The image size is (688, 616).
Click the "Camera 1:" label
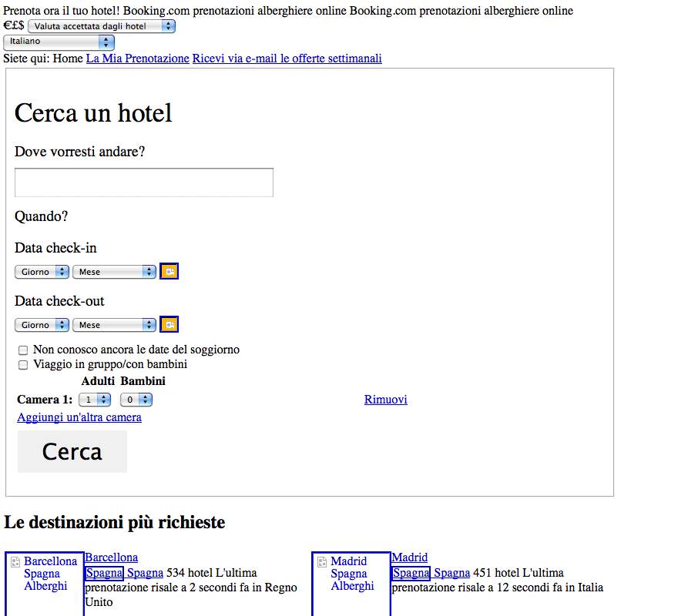[x=45, y=400]
